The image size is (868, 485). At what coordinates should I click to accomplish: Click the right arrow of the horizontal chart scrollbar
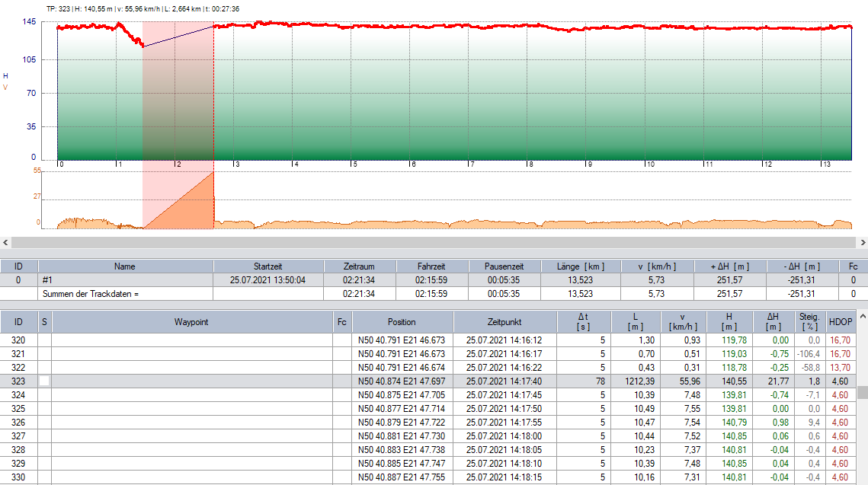tap(861, 242)
